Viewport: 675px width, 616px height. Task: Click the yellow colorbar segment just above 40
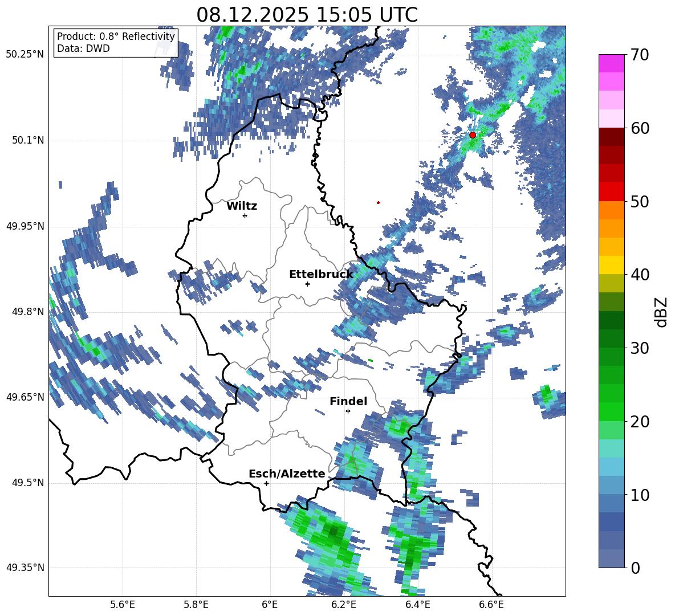pyautogui.click(x=611, y=265)
